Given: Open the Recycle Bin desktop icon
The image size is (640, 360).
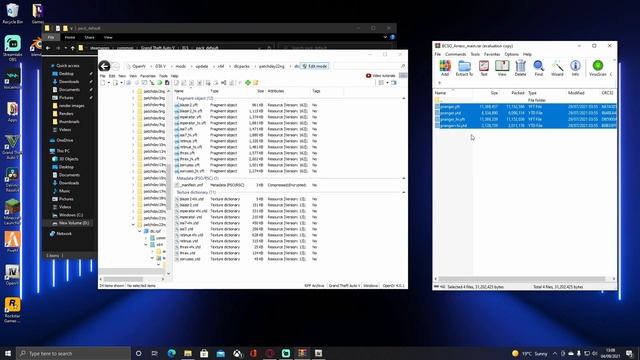Looking at the screenshot, I should (x=12, y=13).
